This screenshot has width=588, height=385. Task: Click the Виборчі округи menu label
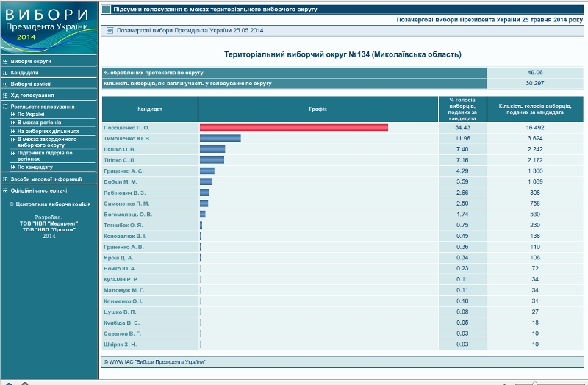pyautogui.click(x=31, y=62)
